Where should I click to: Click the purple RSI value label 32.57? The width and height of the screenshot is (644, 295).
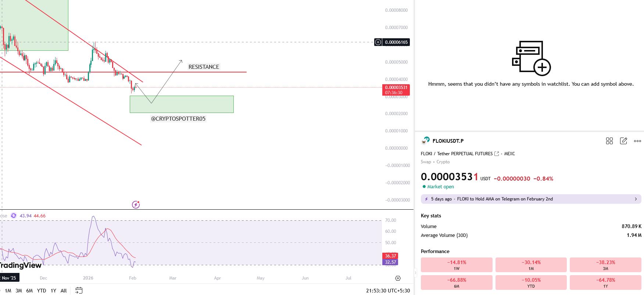tap(390, 262)
